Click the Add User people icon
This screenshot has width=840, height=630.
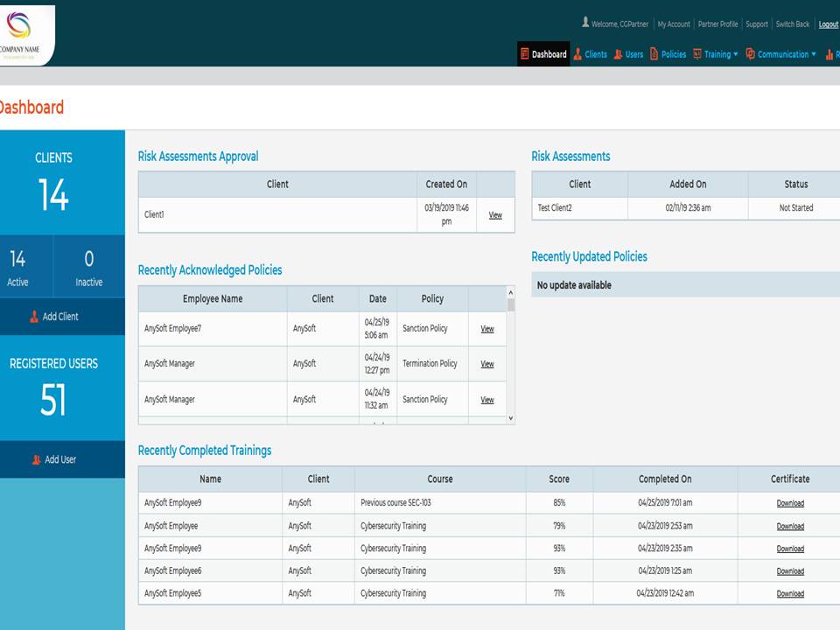(36, 459)
